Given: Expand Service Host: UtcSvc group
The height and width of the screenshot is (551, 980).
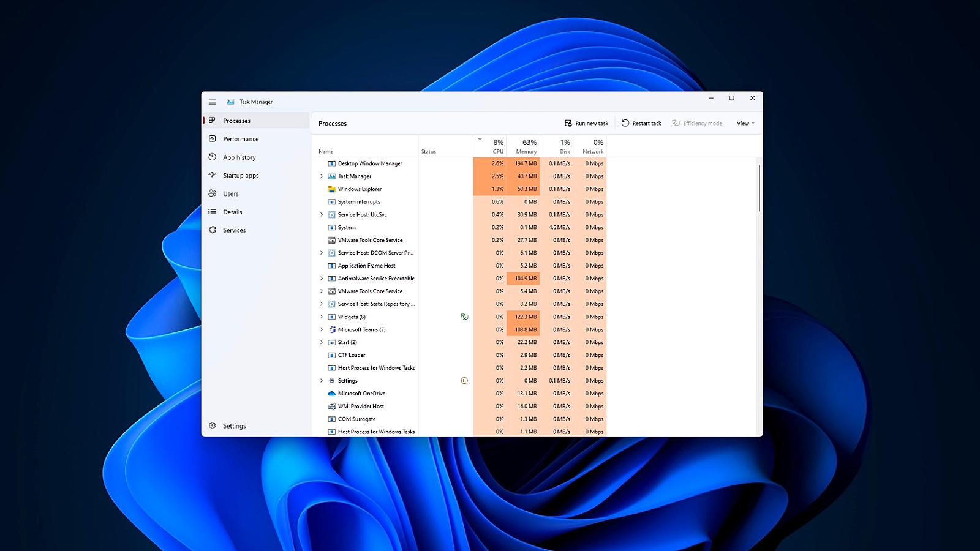Looking at the screenshot, I should 322,215.
